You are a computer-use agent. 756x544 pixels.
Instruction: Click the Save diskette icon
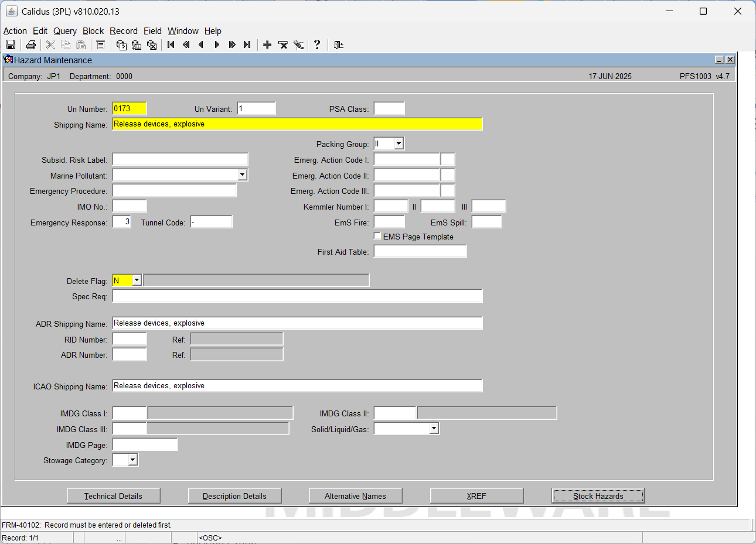11,45
